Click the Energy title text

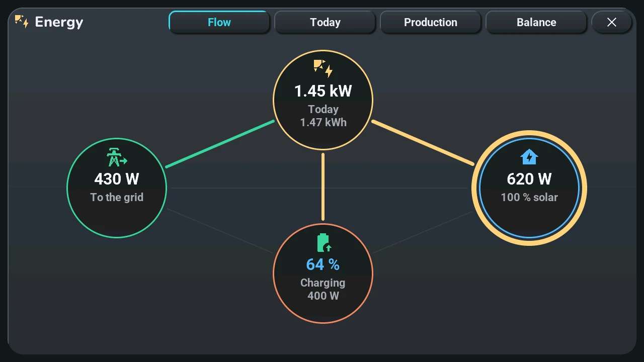pyautogui.click(x=59, y=22)
